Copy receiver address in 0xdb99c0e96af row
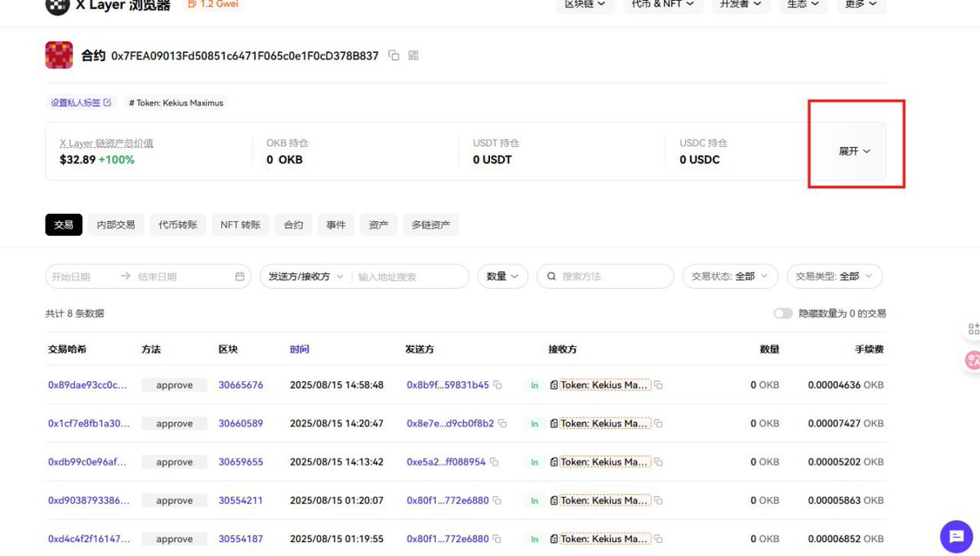The image size is (980, 556). pos(658,462)
